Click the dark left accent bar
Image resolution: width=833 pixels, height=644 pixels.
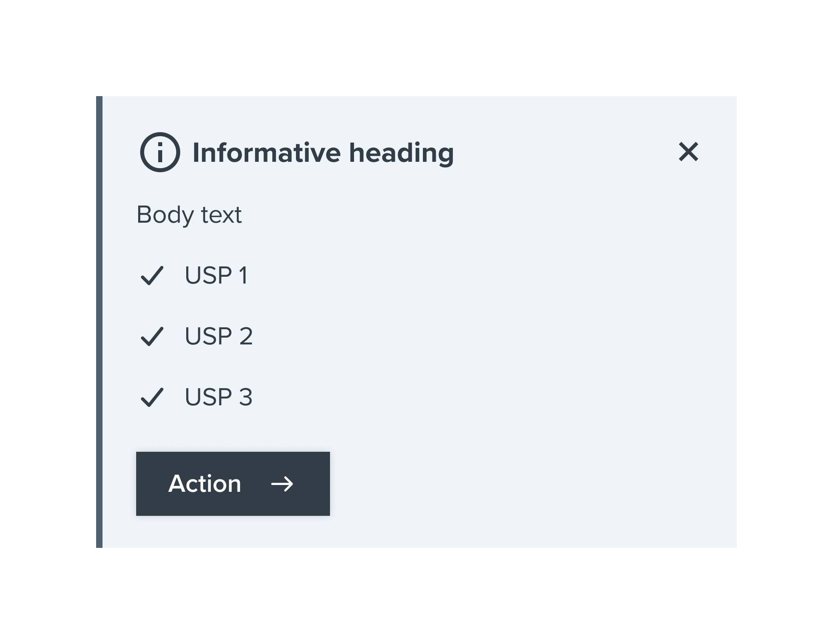tap(99, 322)
